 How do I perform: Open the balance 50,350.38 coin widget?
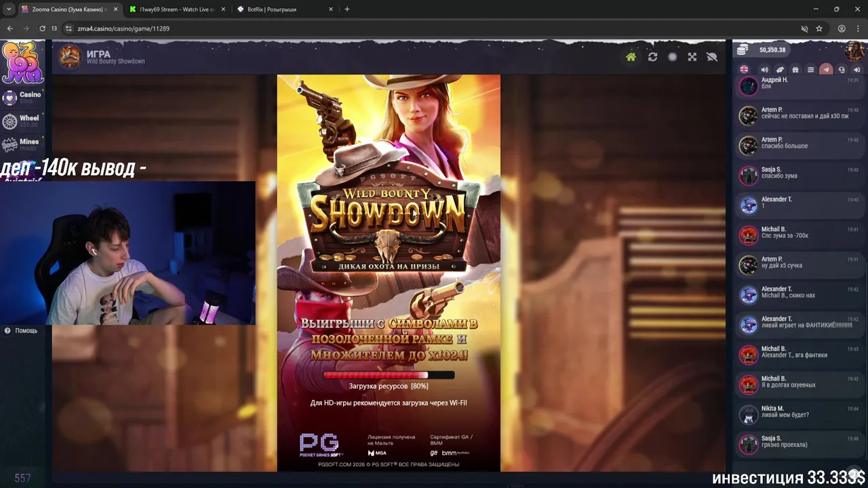tap(762, 50)
